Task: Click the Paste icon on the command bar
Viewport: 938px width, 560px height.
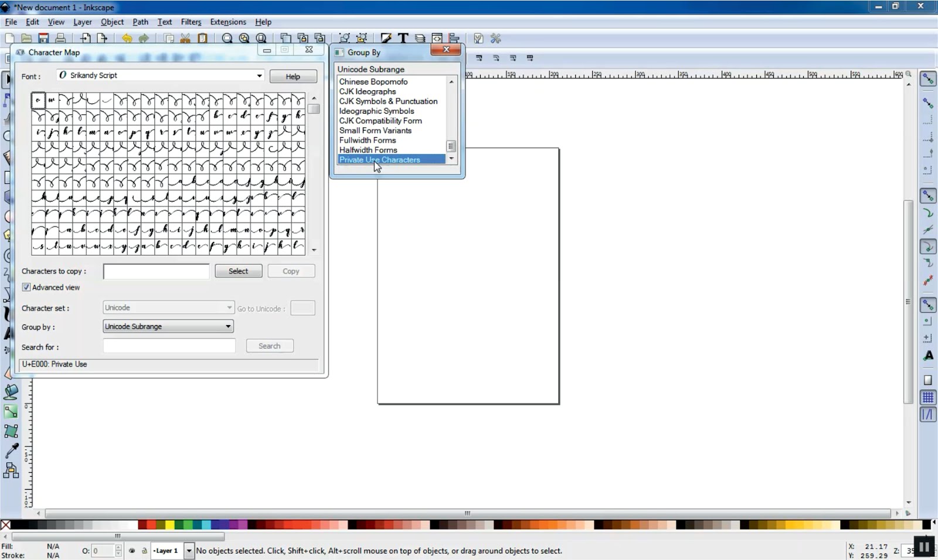Action: 202,38
